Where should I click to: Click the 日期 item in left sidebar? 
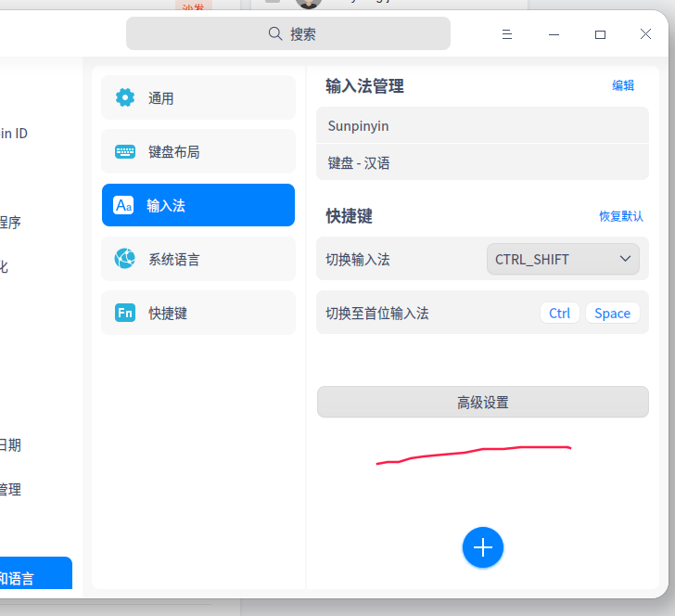pyautogui.click(x=10, y=445)
